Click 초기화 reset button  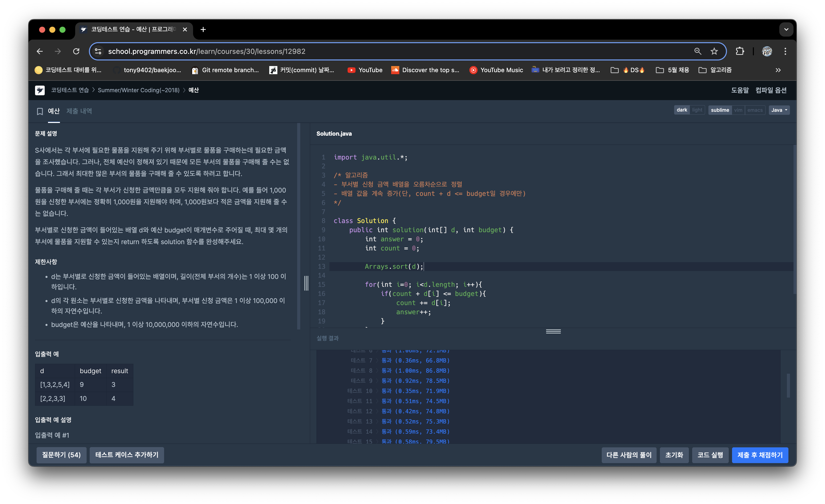(674, 455)
